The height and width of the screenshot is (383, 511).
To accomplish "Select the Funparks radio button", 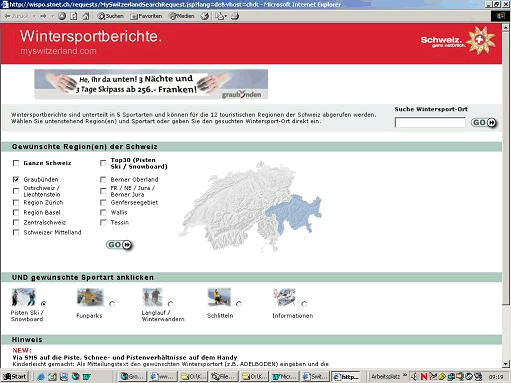I will pos(112,304).
